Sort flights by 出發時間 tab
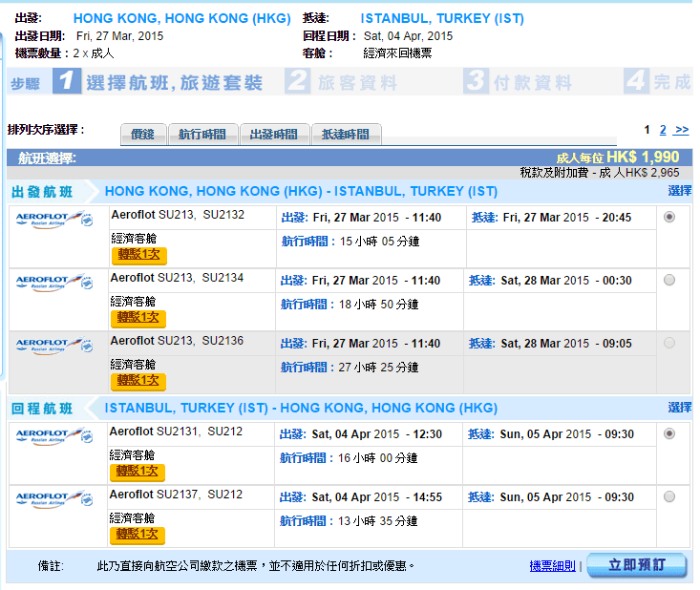The width and height of the screenshot is (700, 590). (x=273, y=135)
